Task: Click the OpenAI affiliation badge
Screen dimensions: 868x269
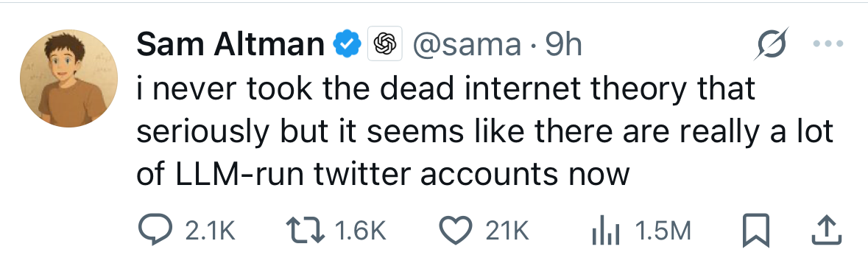Action: (x=385, y=43)
